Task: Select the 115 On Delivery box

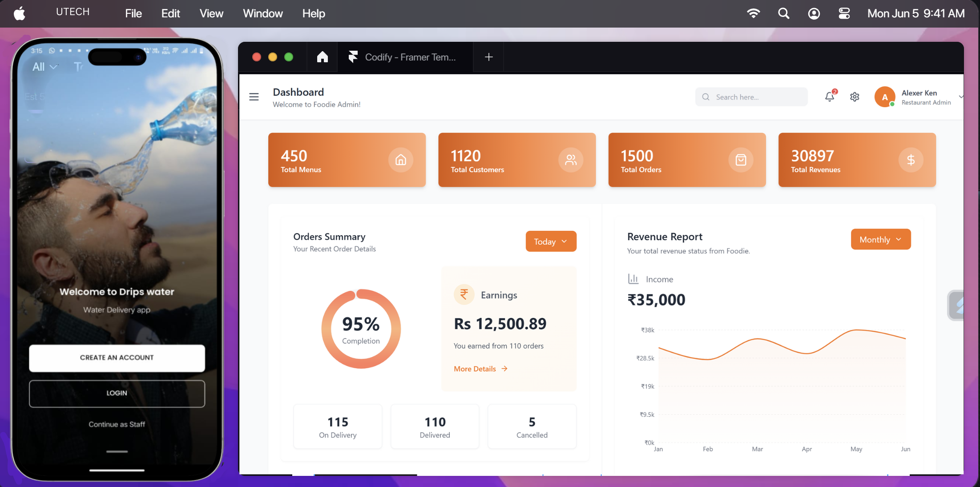Action: (338, 427)
